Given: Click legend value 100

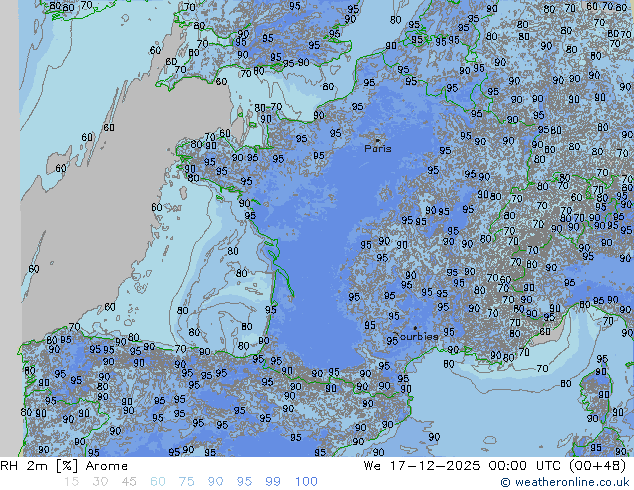Looking at the screenshot, I should (306, 482).
